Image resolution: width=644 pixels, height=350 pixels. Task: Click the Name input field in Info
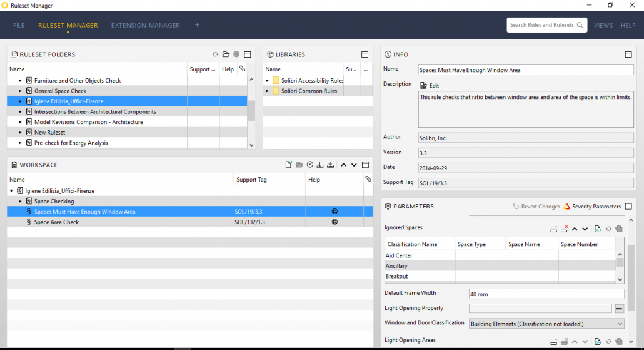pos(526,70)
